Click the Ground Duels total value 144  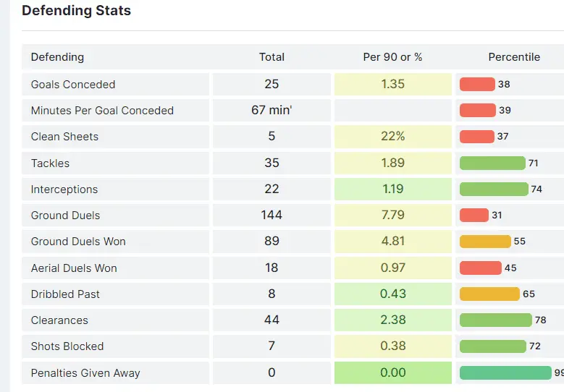click(272, 215)
